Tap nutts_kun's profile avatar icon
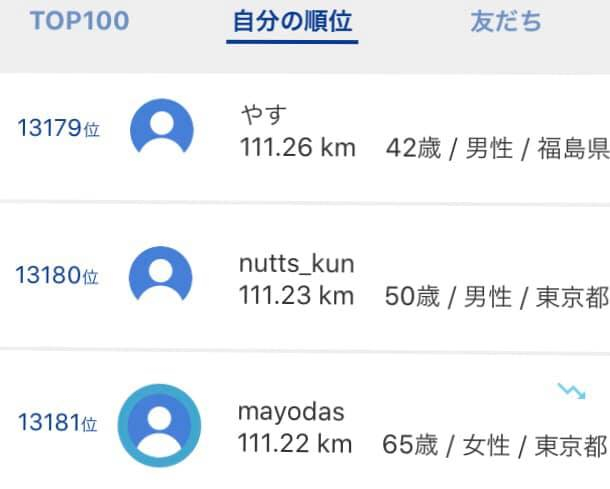610x489 pixels. pyautogui.click(x=161, y=275)
